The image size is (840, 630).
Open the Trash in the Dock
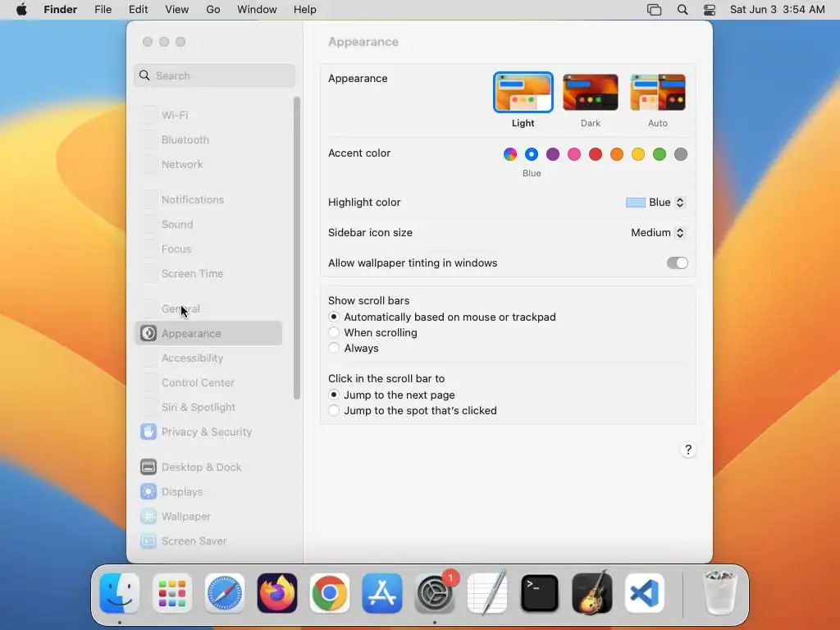click(719, 593)
